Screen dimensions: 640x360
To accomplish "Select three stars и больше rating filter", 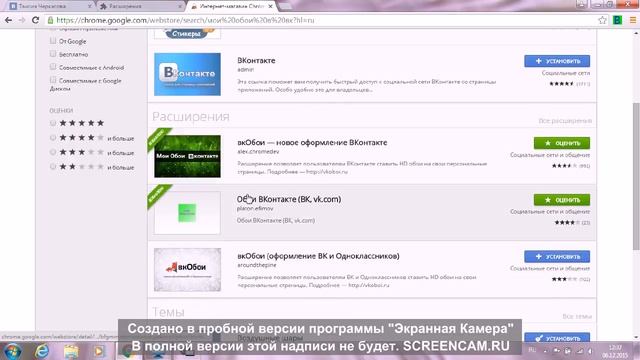I will coord(53,152).
